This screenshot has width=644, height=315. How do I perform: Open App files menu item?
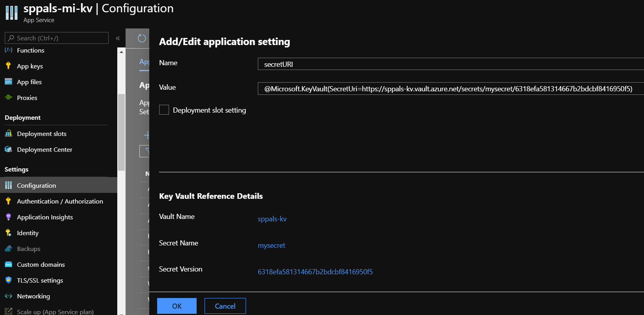click(x=29, y=82)
